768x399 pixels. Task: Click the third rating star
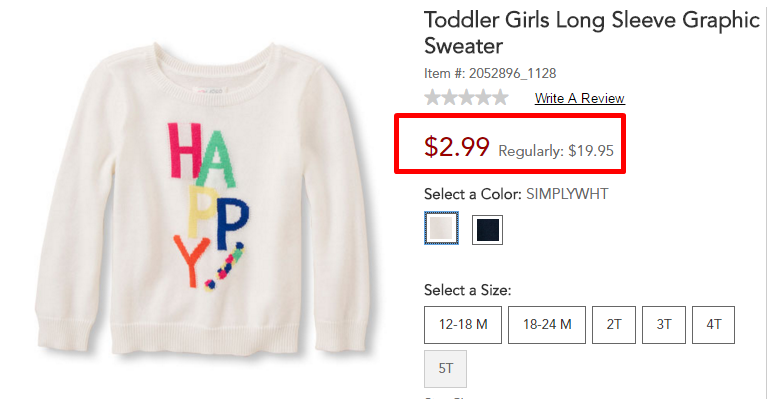click(466, 97)
